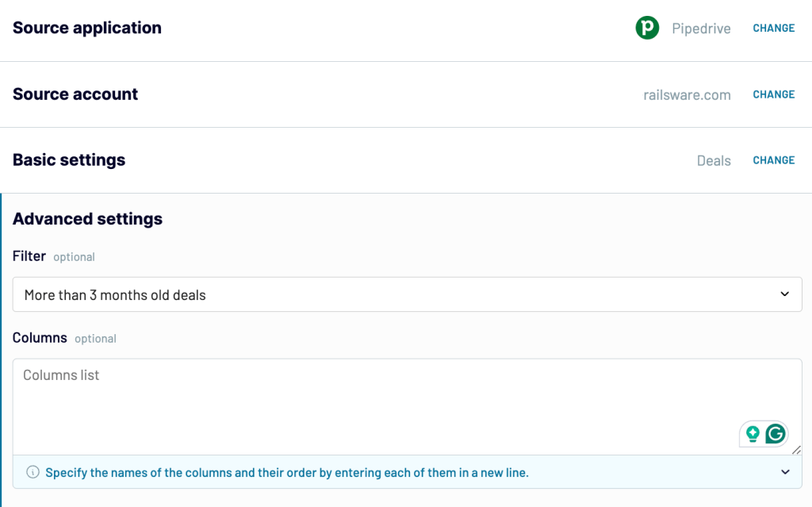Change the Source account

774,94
